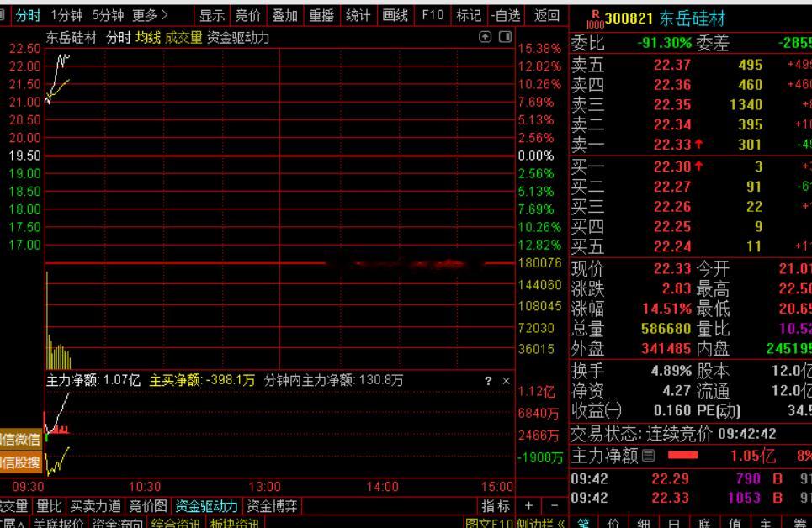Image resolution: width=812 pixels, height=528 pixels.
Task: Remove the stock via -自选 button
Action: click(506, 15)
